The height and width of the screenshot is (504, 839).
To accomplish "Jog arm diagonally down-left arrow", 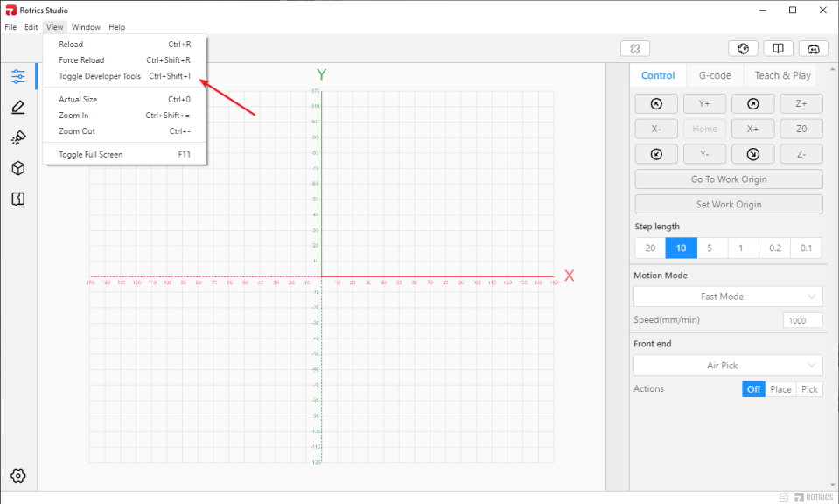I will 656,154.
